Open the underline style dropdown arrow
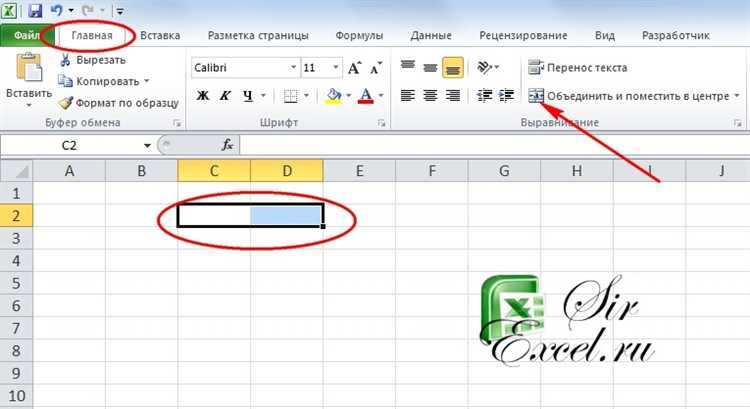 click(263, 96)
